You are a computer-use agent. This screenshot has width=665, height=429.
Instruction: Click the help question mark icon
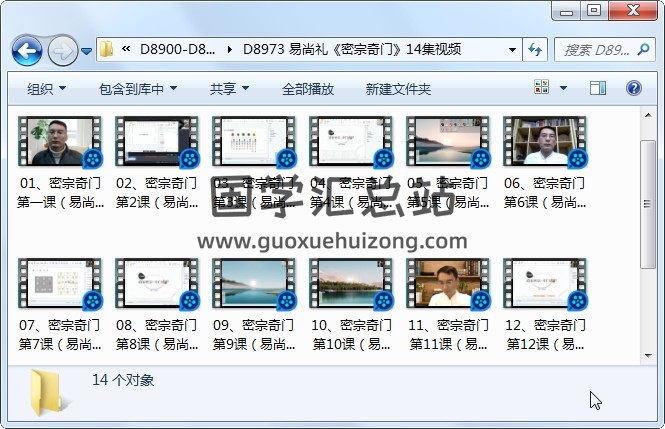pos(634,89)
